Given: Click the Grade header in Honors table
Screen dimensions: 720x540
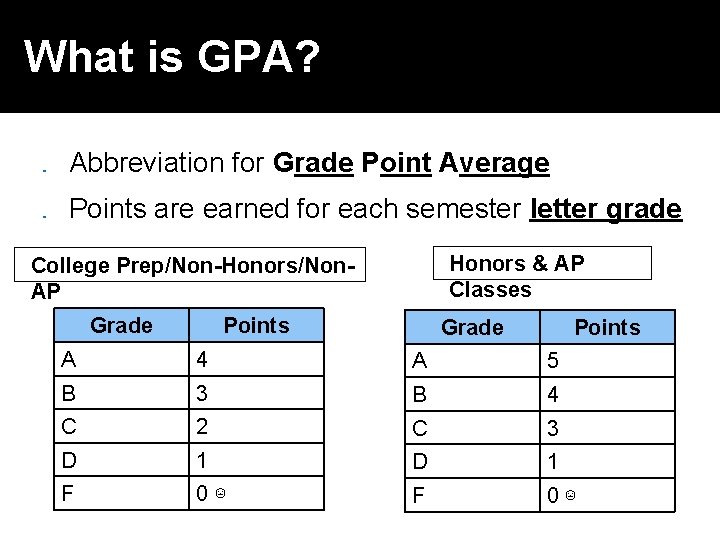Looking at the screenshot, I should tap(472, 327).
